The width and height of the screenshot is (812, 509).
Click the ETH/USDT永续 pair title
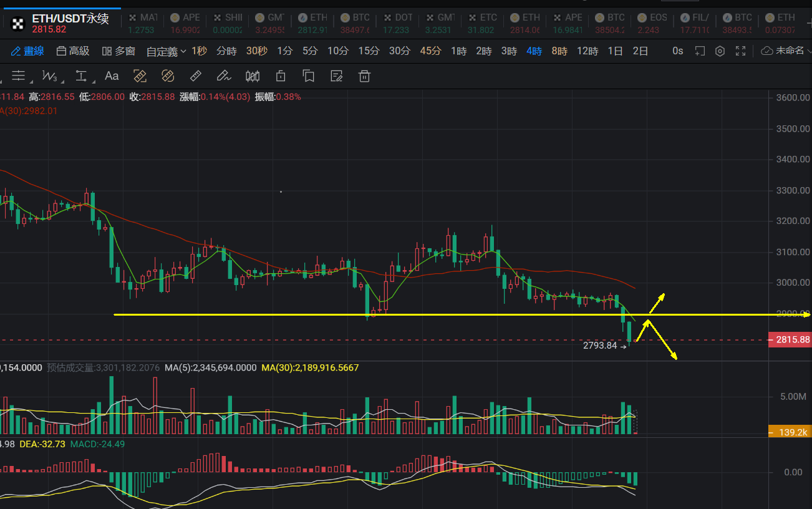click(70, 19)
